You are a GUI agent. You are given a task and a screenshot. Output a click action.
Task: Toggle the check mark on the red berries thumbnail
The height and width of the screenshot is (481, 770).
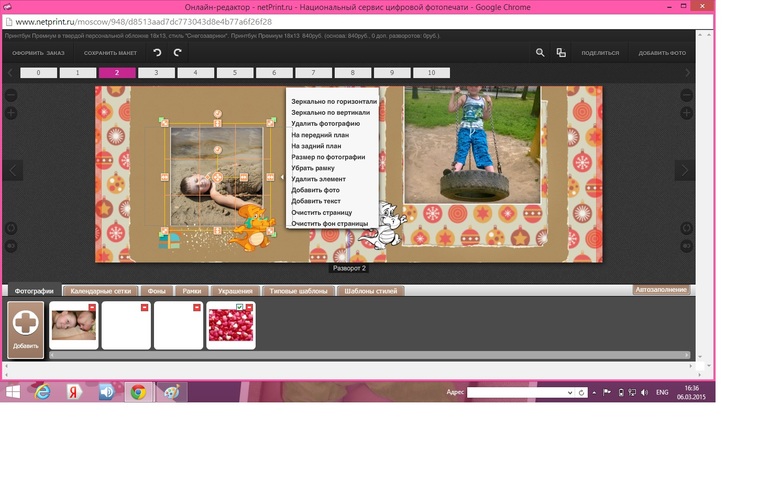(240, 307)
